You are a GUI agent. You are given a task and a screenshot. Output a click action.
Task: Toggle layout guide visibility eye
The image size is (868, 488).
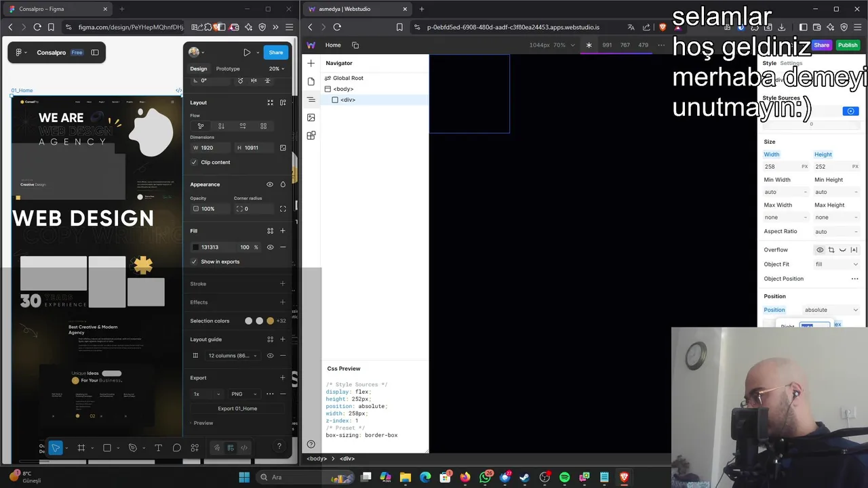click(270, 355)
